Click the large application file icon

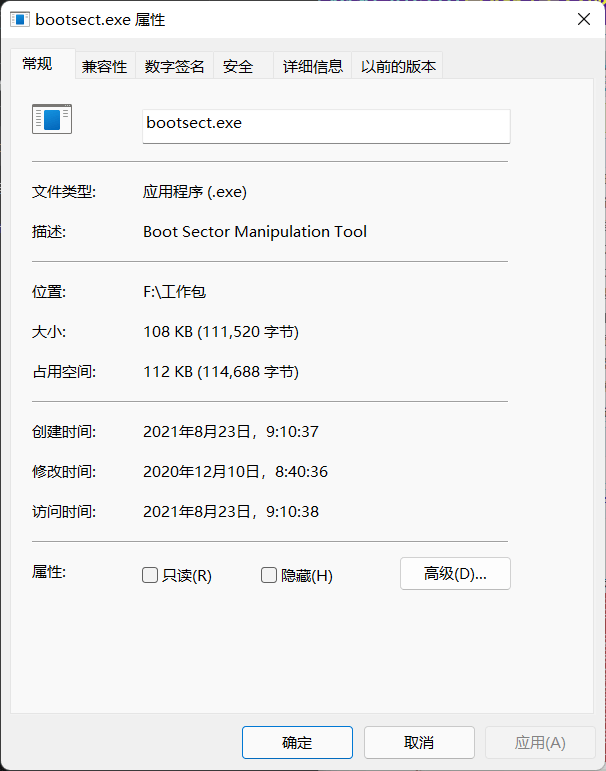click(52, 120)
